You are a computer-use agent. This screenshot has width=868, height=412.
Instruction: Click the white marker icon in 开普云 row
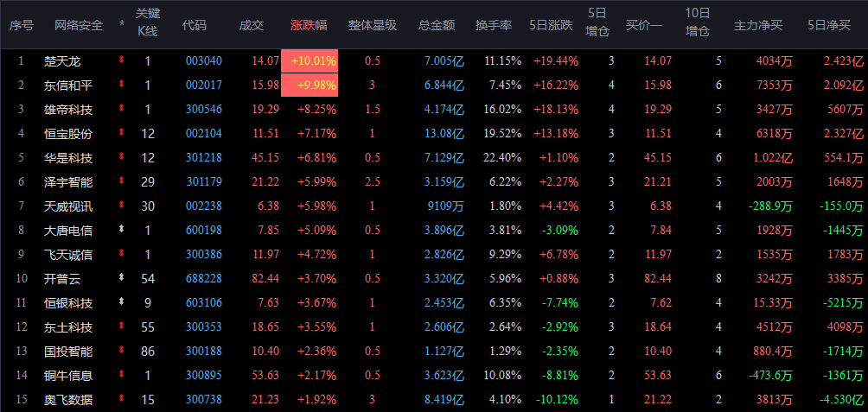coord(122,278)
